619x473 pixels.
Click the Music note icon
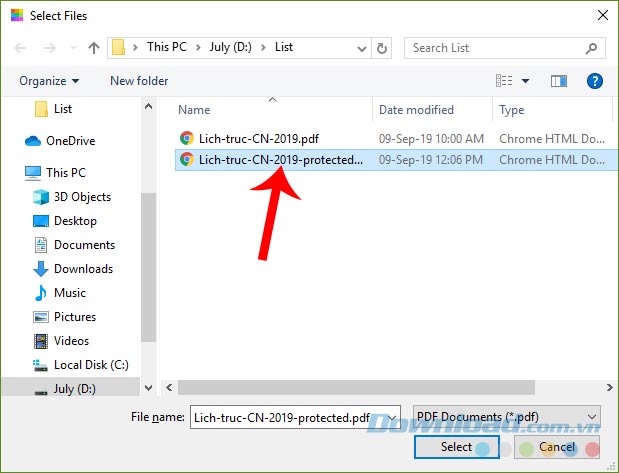point(41,293)
